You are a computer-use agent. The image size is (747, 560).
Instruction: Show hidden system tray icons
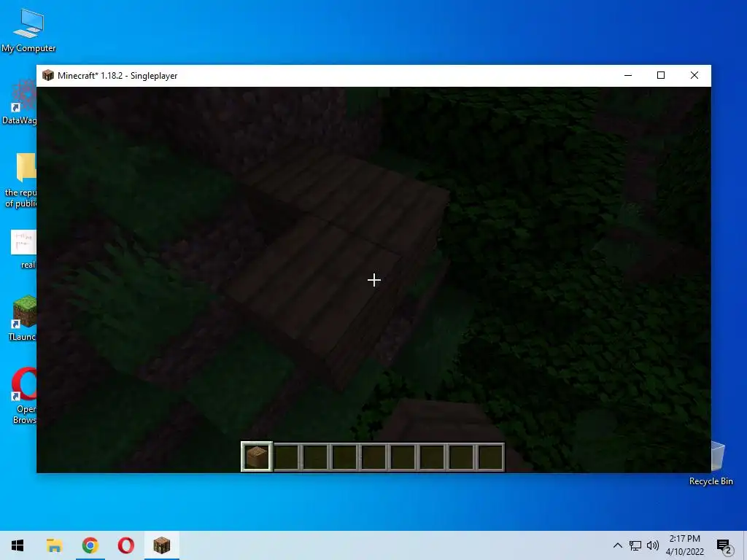(x=617, y=545)
